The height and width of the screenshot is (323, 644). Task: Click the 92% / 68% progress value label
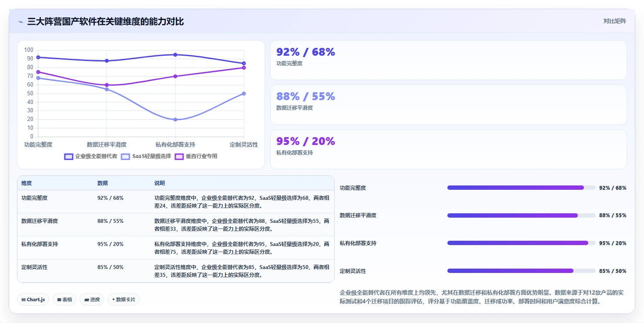tap(613, 188)
